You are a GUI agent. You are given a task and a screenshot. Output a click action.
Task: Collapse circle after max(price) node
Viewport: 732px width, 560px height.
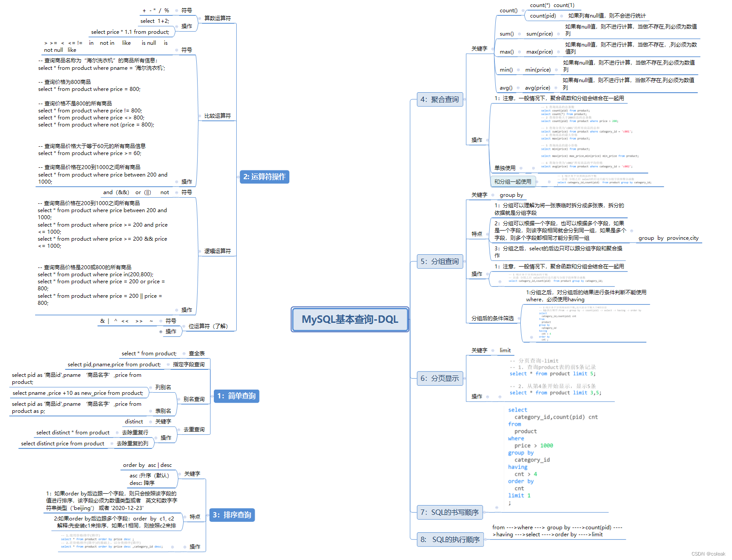pos(559,52)
